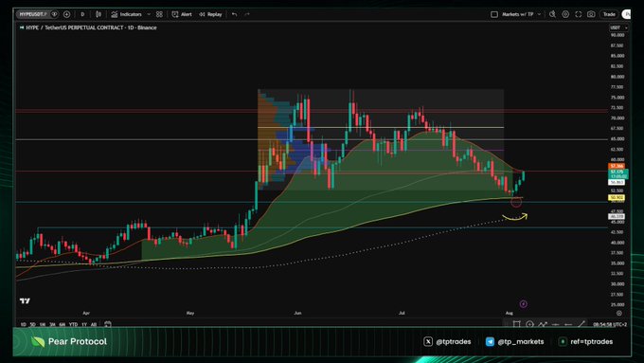Select the 1D date range

pos(24,324)
